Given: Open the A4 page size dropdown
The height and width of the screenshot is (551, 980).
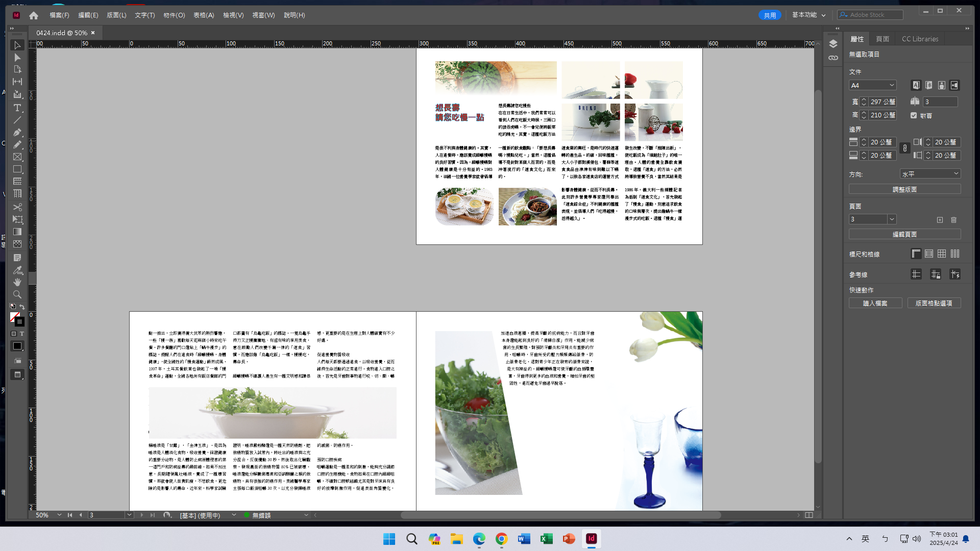Looking at the screenshot, I should click(x=873, y=85).
